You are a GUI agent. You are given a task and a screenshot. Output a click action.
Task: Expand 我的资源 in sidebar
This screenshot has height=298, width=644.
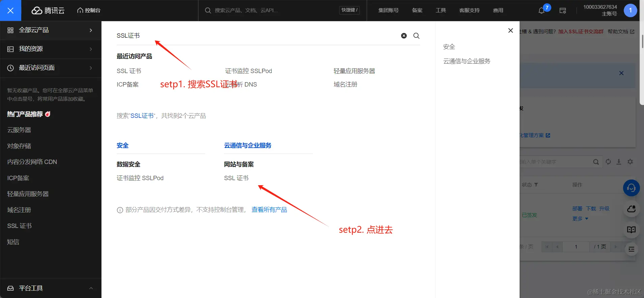pyautogui.click(x=51, y=49)
